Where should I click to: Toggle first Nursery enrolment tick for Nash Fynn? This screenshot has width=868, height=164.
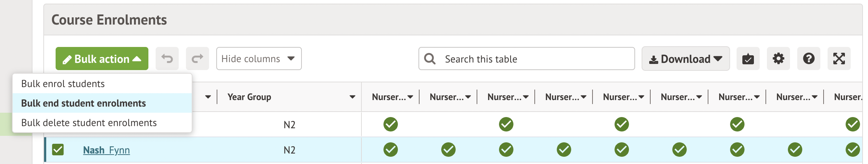[390, 150]
